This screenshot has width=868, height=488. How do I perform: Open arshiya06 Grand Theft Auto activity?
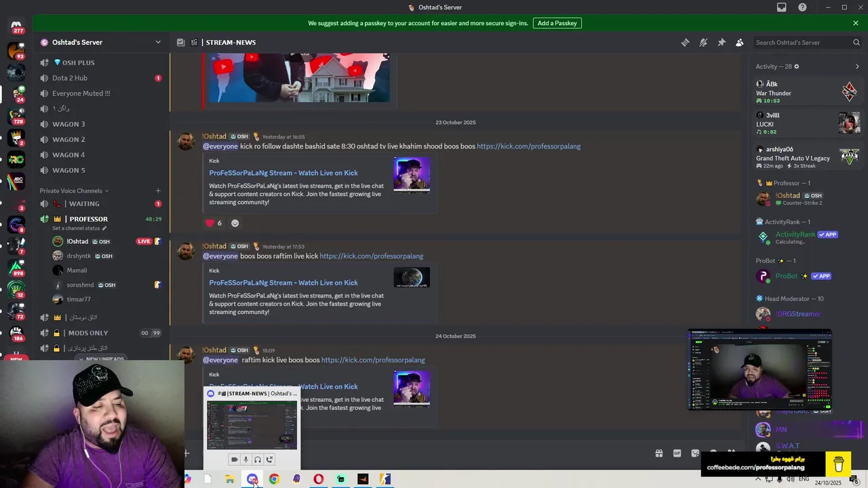808,157
